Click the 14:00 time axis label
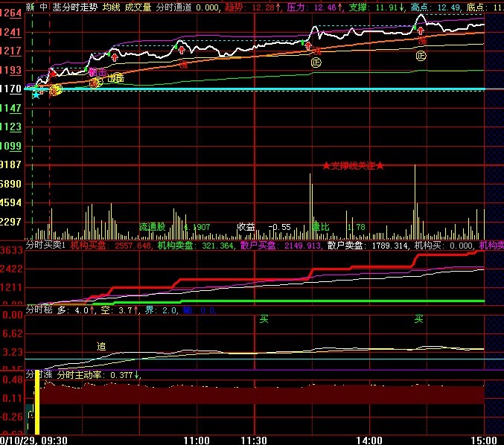Screen dimensions: 504x445 369,441
